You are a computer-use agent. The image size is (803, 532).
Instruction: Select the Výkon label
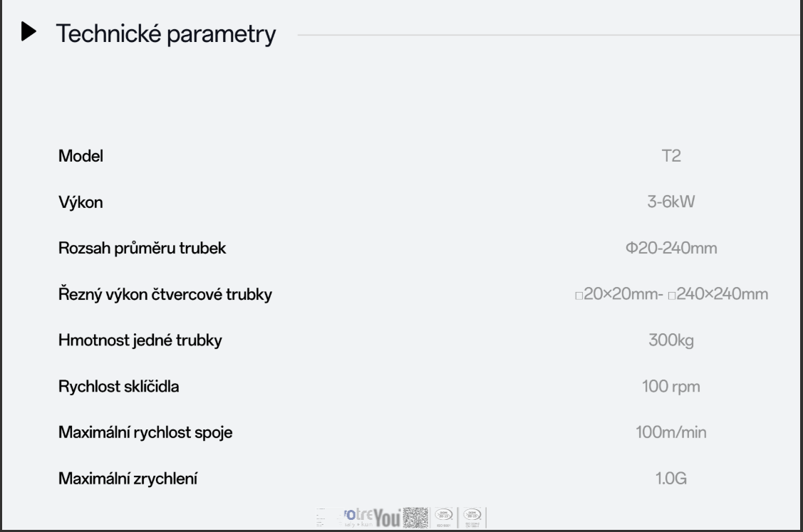point(81,202)
